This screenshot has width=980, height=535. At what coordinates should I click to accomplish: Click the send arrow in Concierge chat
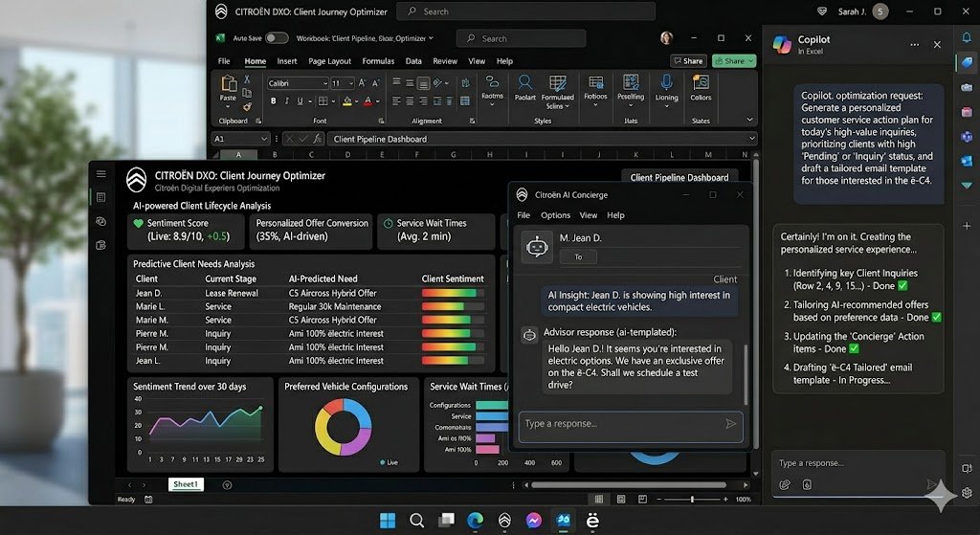[x=730, y=424]
